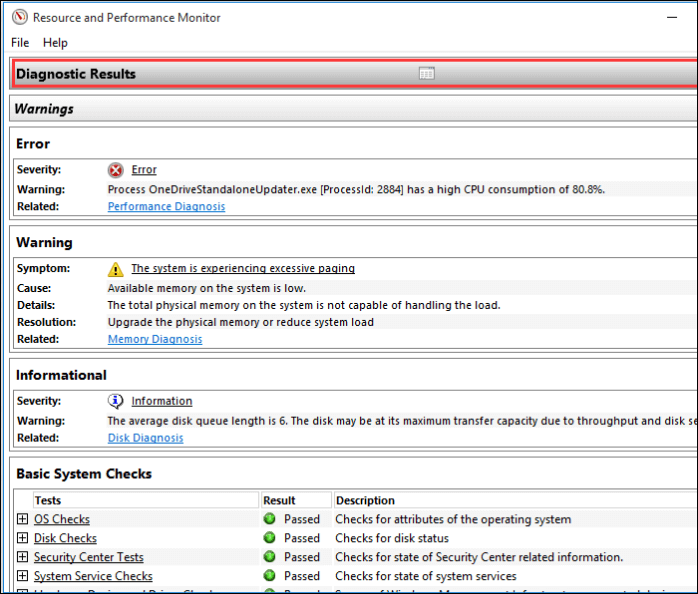Click green Passed icon for Security Center Tests

click(270, 557)
